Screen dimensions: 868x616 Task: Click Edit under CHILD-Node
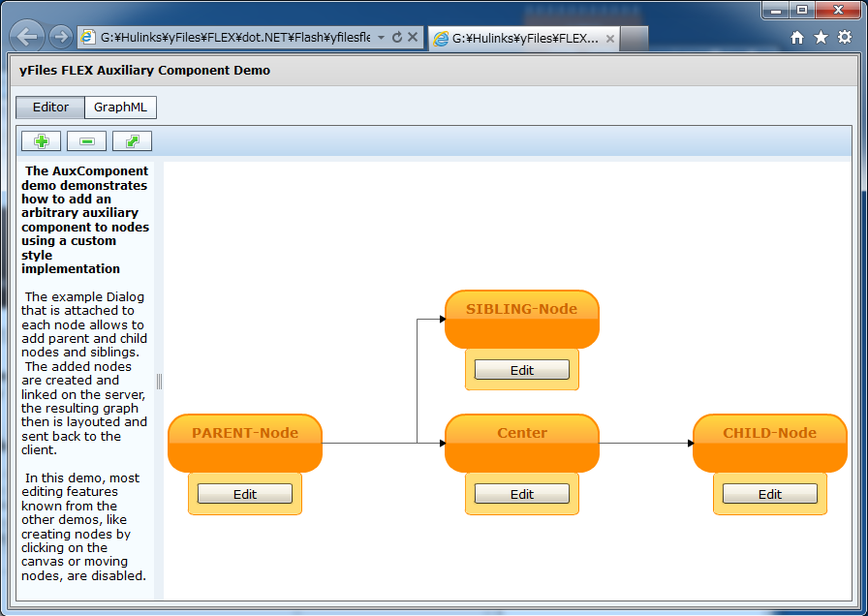pyautogui.click(x=770, y=494)
